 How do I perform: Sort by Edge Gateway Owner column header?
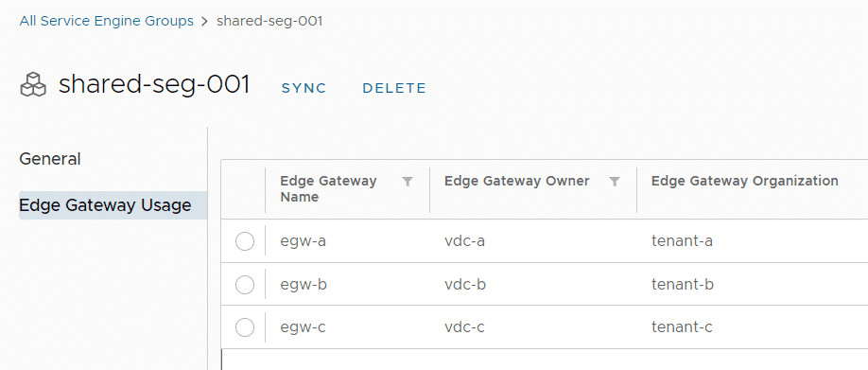pos(517,181)
